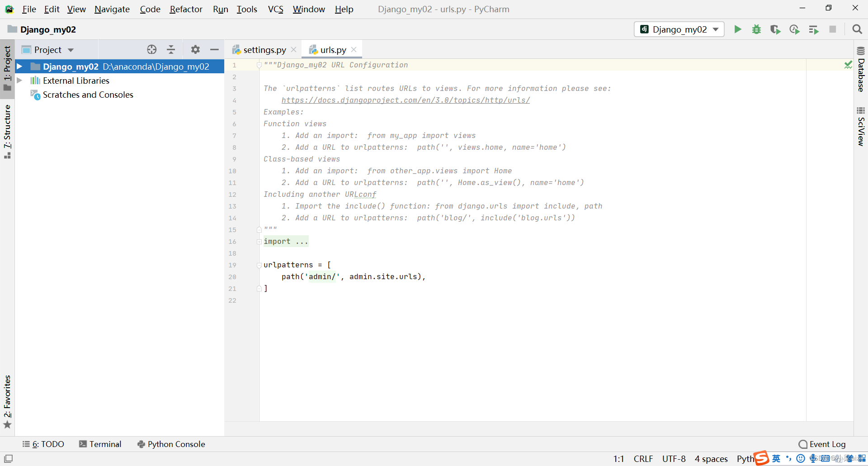
Task: Open the Run menu
Action: point(221,9)
